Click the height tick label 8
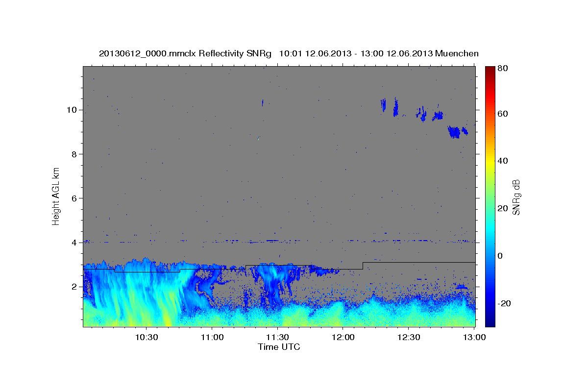588x392 pixels. (x=74, y=154)
